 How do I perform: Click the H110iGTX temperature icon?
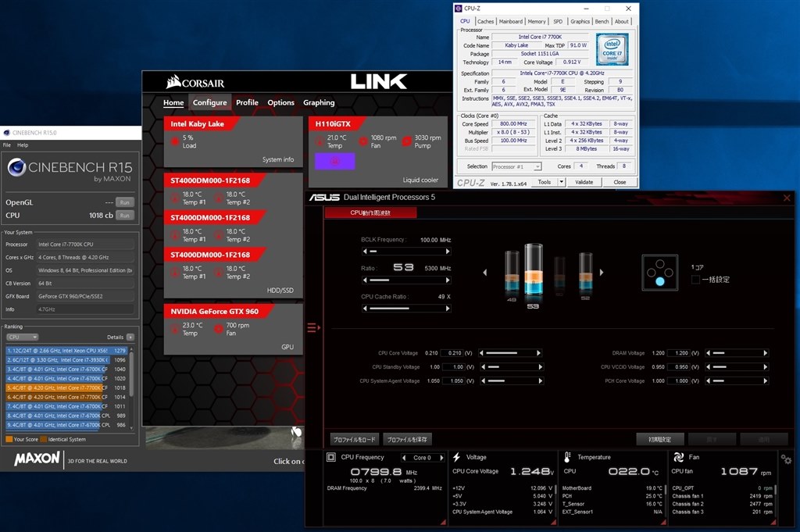point(320,141)
